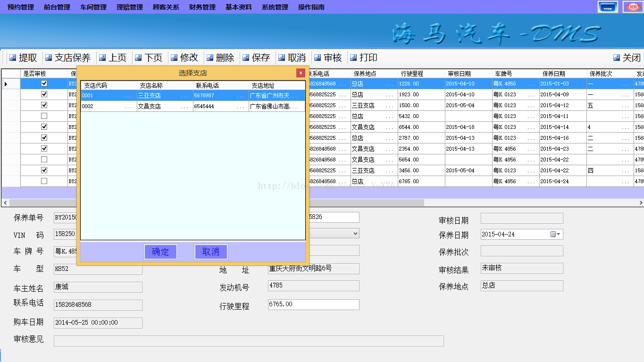
Task: Click ellipsis button beside 1226.00 mileage cell
Action: pos(390,84)
